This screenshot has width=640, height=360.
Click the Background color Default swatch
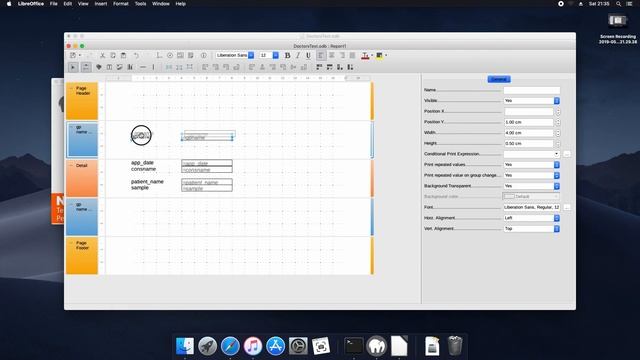pyautogui.click(x=531, y=196)
